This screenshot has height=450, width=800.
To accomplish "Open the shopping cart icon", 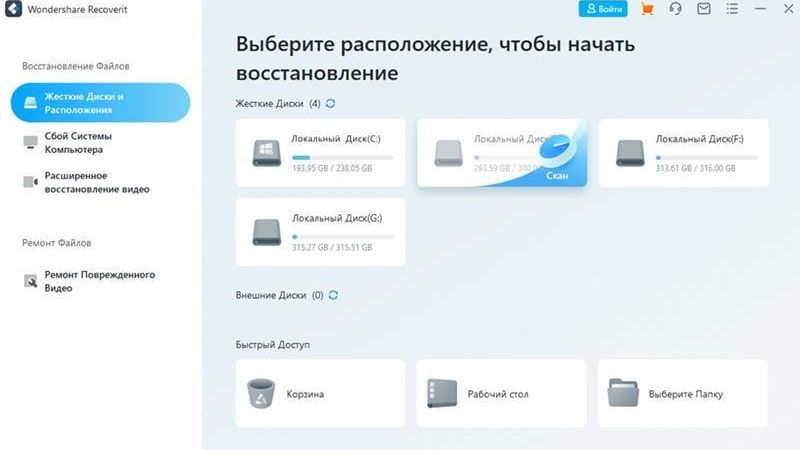I will (x=647, y=9).
